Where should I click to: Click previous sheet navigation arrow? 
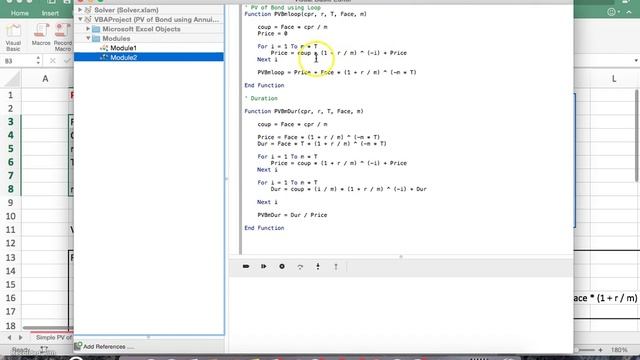click(x=9, y=338)
